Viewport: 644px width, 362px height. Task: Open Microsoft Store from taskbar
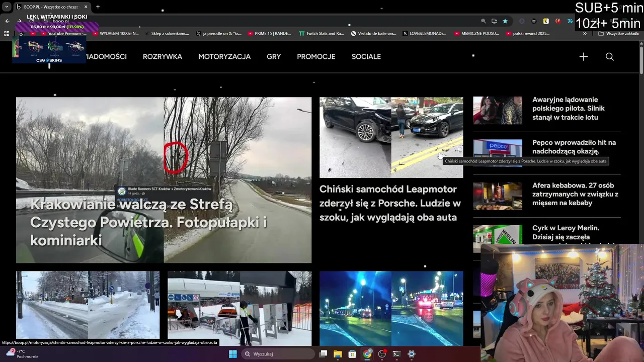click(352, 354)
